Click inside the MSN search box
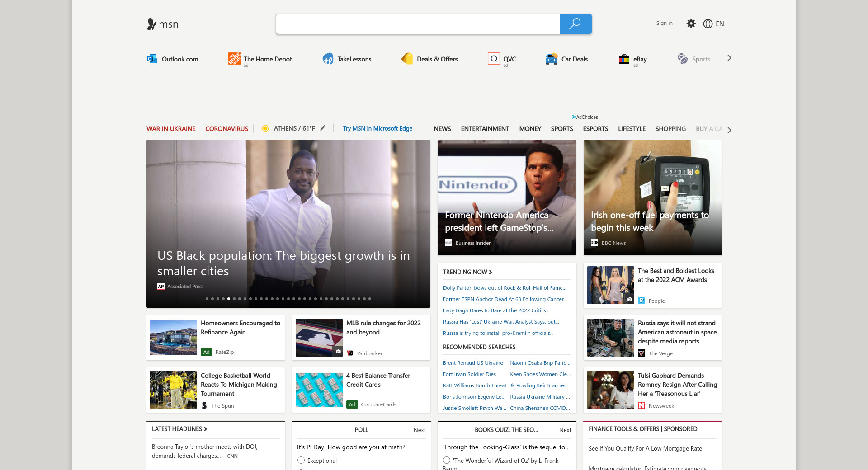 418,24
